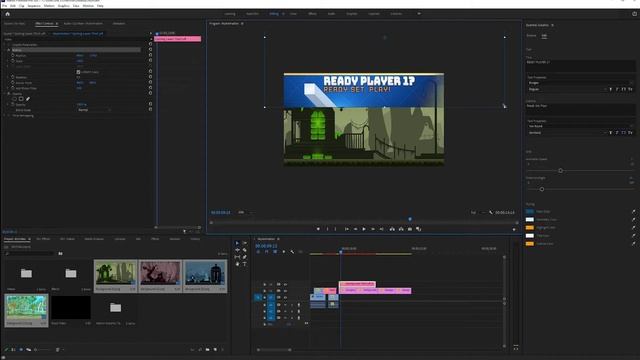
Task: Go to the Home screen icon
Action: [7, 14]
